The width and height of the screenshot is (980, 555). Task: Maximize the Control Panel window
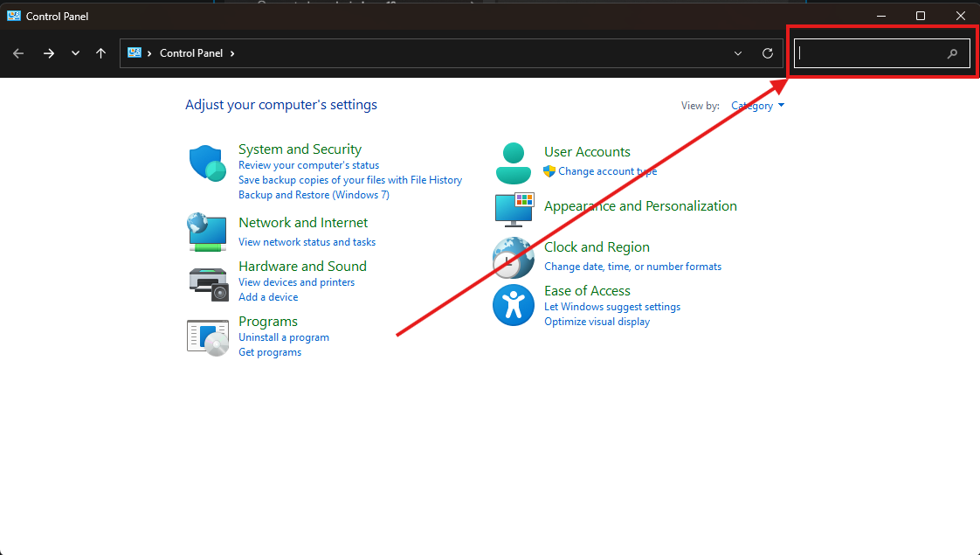tap(921, 16)
